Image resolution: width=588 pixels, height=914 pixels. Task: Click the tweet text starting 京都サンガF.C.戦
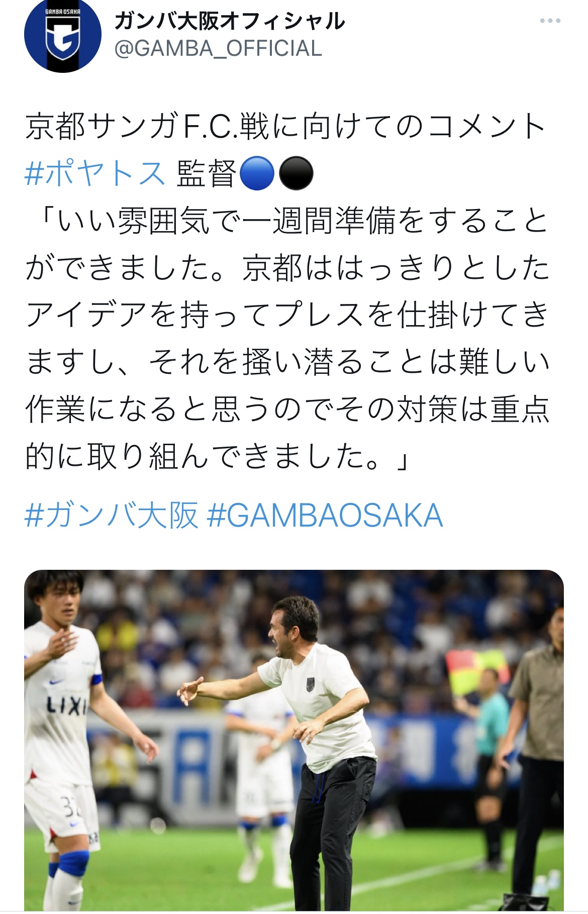click(x=285, y=126)
